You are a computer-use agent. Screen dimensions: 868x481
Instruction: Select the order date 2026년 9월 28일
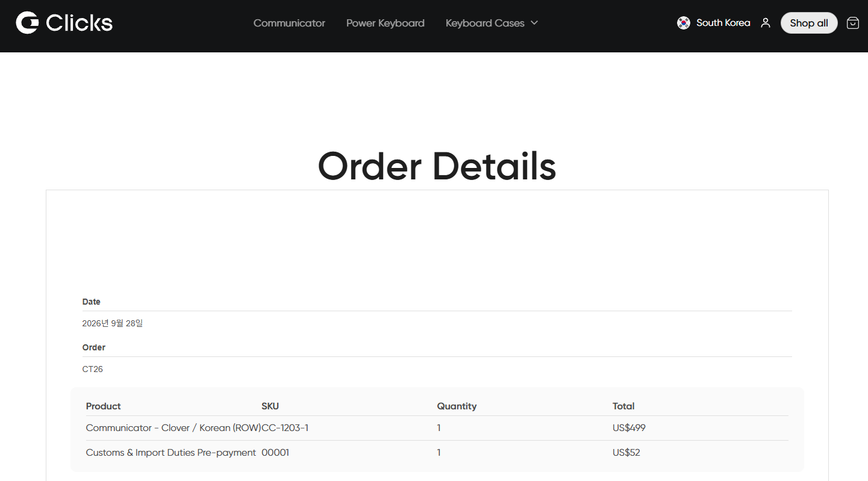click(x=113, y=323)
